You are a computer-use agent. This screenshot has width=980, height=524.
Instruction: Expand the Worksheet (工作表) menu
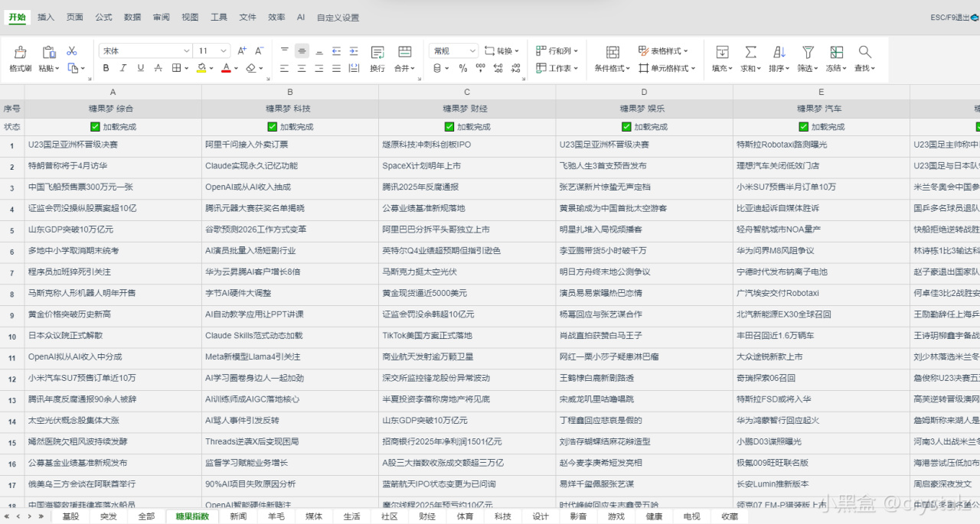[556, 68]
